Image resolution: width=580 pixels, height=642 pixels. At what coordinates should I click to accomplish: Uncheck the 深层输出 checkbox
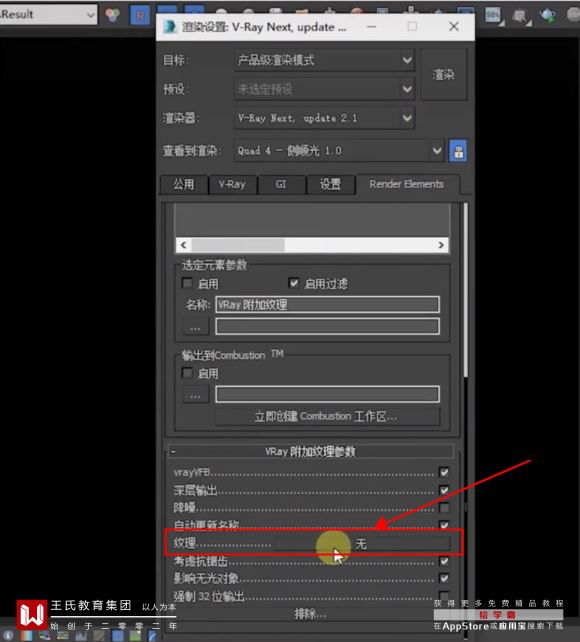(444, 490)
